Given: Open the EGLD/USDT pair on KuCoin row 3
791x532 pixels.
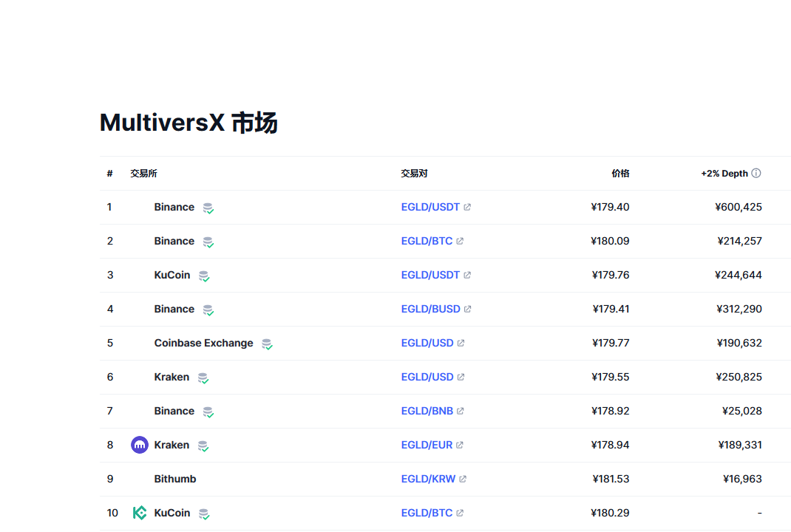Looking at the screenshot, I should (430, 275).
